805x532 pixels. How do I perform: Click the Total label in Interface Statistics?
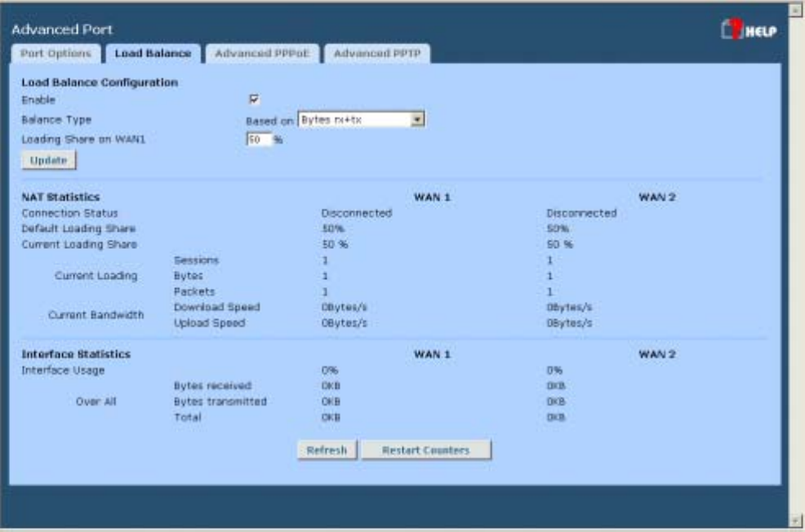coord(188,417)
